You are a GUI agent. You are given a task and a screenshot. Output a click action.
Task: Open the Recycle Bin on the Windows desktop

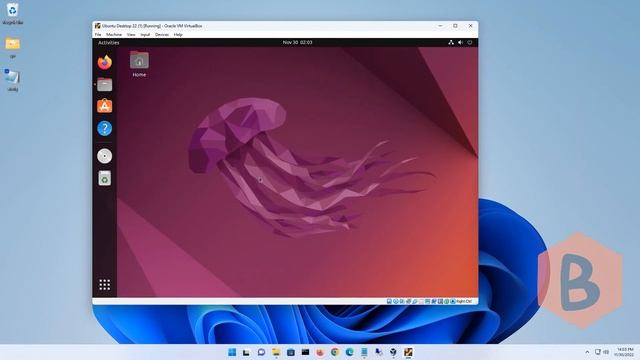point(13,13)
